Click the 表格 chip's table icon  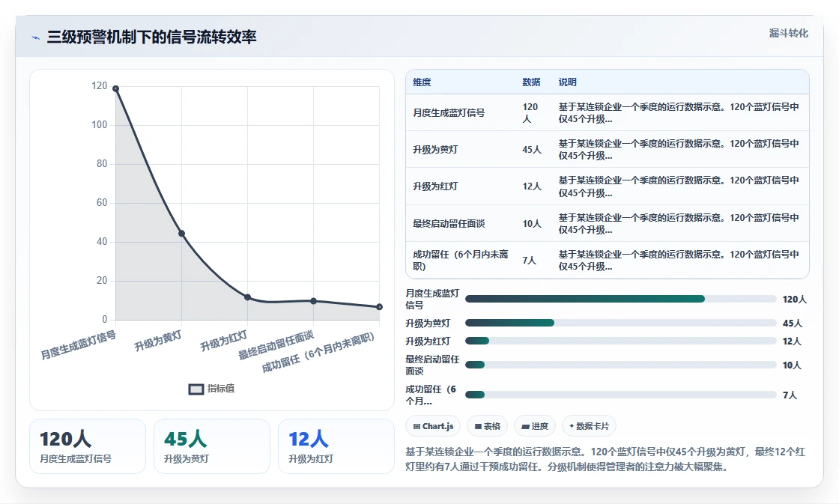tap(479, 426)
